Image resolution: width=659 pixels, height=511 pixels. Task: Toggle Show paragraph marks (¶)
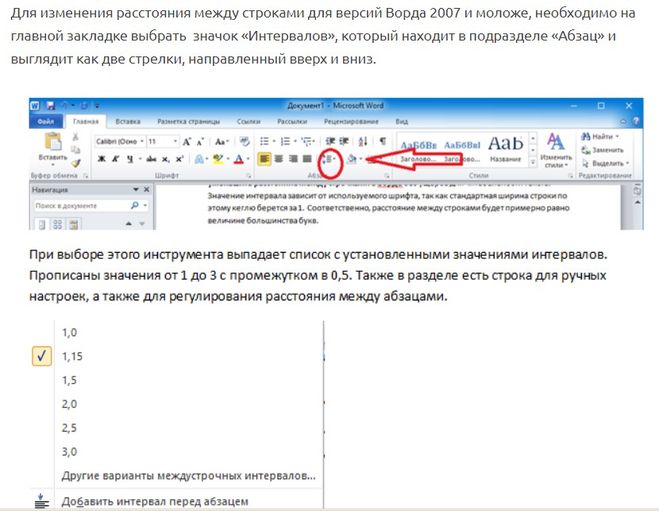click(382, 141)
